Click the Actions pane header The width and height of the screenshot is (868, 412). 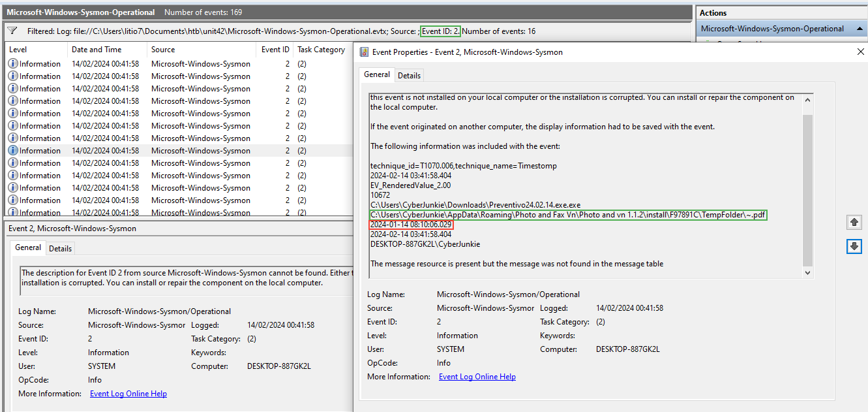click(781, 12)
